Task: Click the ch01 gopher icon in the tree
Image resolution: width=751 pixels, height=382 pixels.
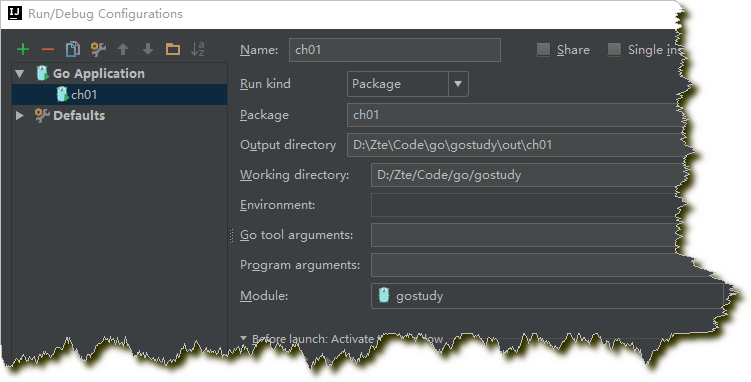Action: 62,94
